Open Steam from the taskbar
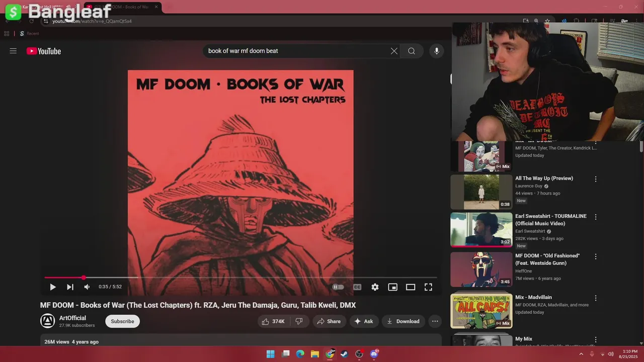Screen dimensions: 644x362 pos(345,354)
